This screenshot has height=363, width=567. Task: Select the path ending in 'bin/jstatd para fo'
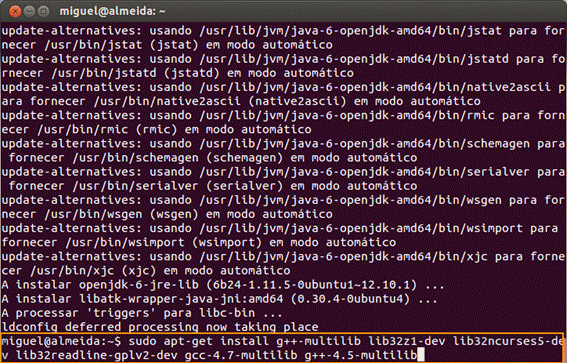pyautogui.click(x=383, y=59)
